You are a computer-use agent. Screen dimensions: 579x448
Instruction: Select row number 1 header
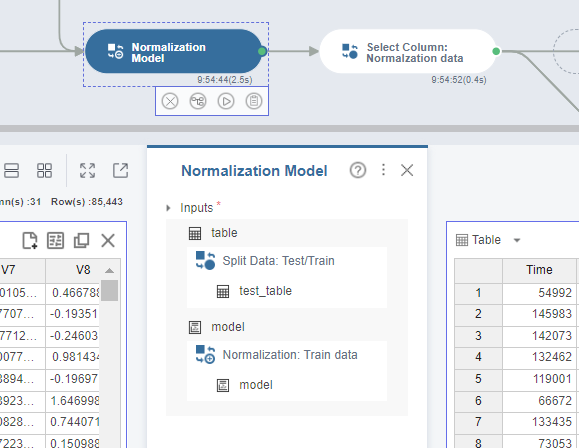click(478, 293)
